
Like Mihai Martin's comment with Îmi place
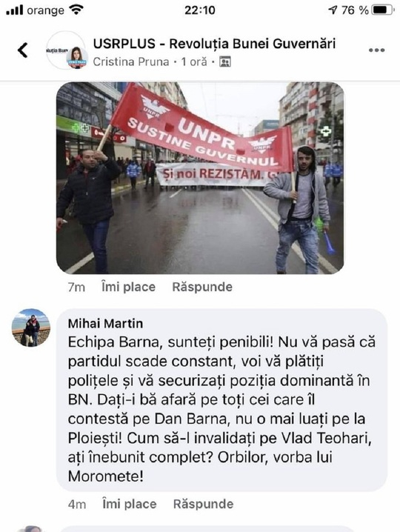(130, 504)
